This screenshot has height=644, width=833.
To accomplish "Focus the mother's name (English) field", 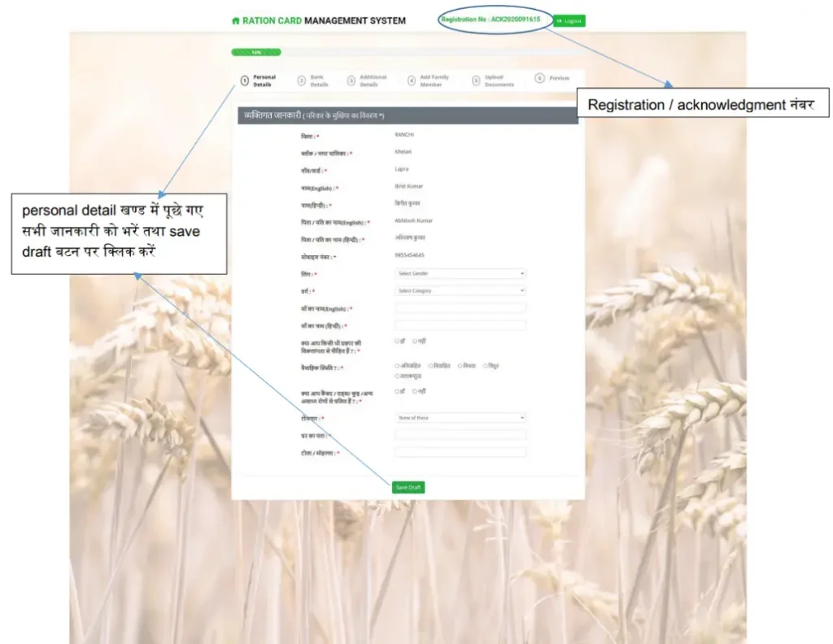I will [x=460, y=308].
